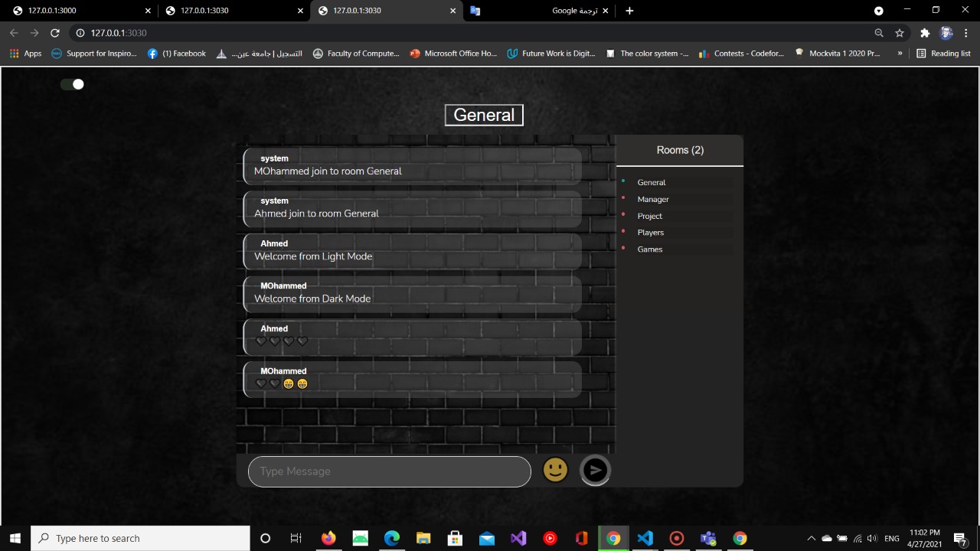Expand the bookmarks overflow chevron
Image resolution: width=980 pixels, height=551 pixels.
click(x=900, y=54)
